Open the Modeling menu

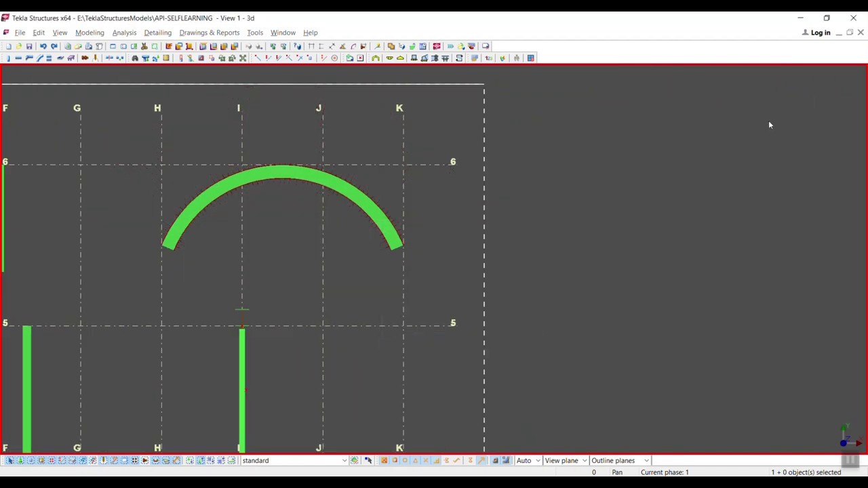[90, 33]
